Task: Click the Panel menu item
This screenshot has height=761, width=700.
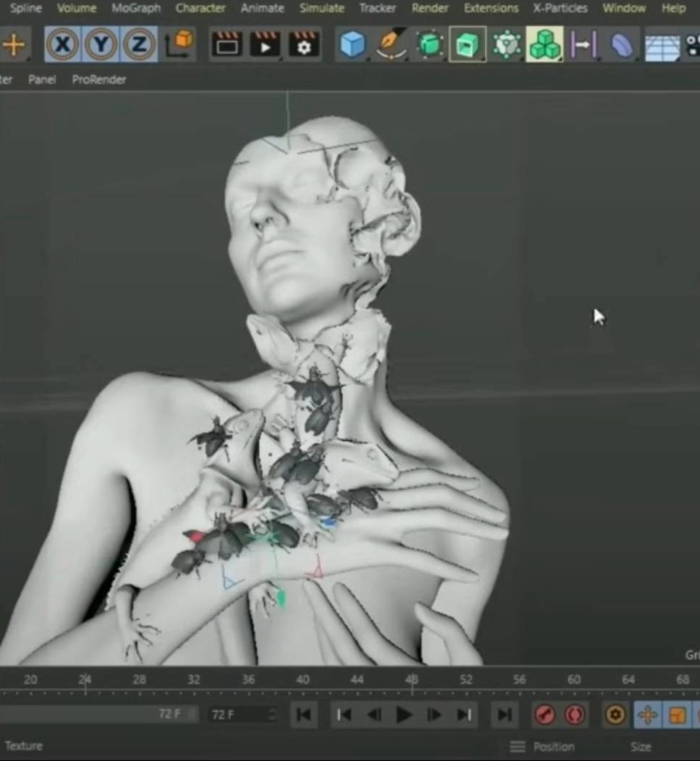Action: pos(41,80)
